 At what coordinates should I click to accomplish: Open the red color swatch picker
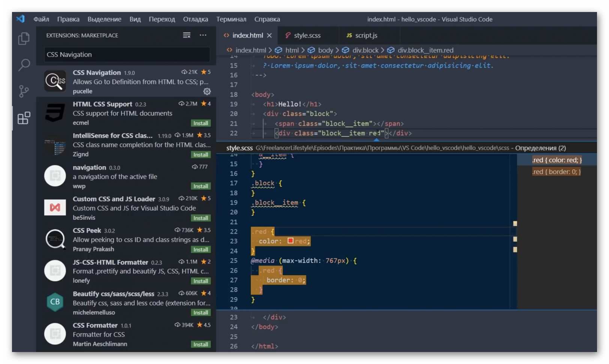click(x=290, y=241)
